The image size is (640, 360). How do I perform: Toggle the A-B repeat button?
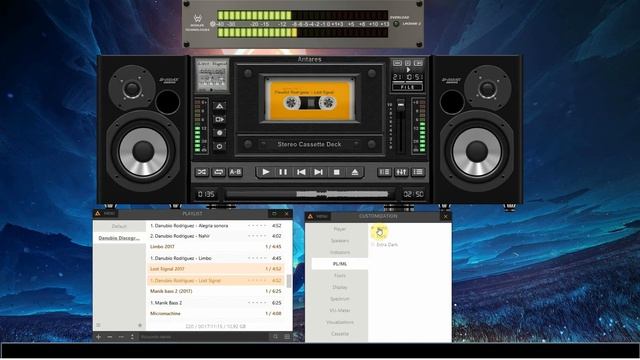point(235,172)
